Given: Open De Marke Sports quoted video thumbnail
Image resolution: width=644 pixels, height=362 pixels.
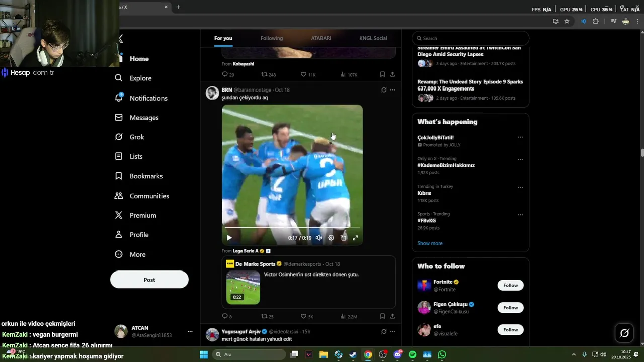Looking at the screenshot, I should [243, 288].
